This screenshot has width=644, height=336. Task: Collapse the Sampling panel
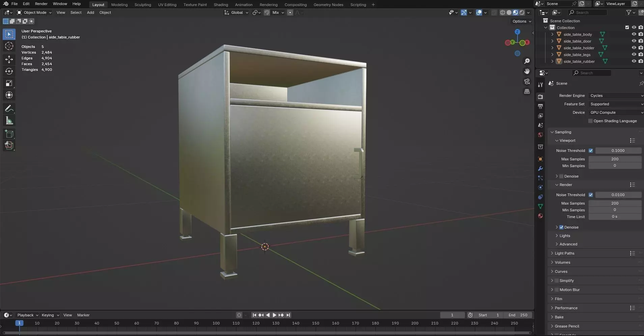coord(563,132)
